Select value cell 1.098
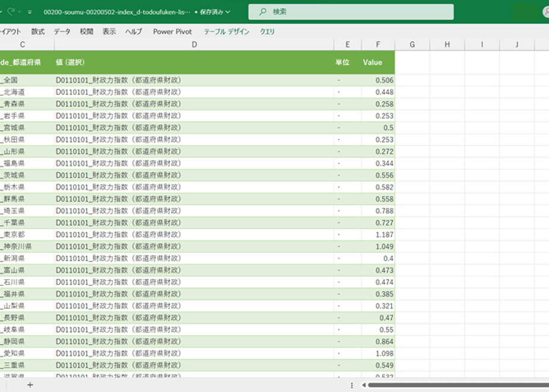Screen dimensions: 549x392 point(378,353)
